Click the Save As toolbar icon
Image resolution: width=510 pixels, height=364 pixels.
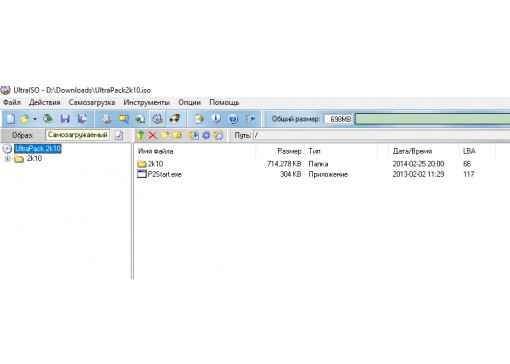82,119
